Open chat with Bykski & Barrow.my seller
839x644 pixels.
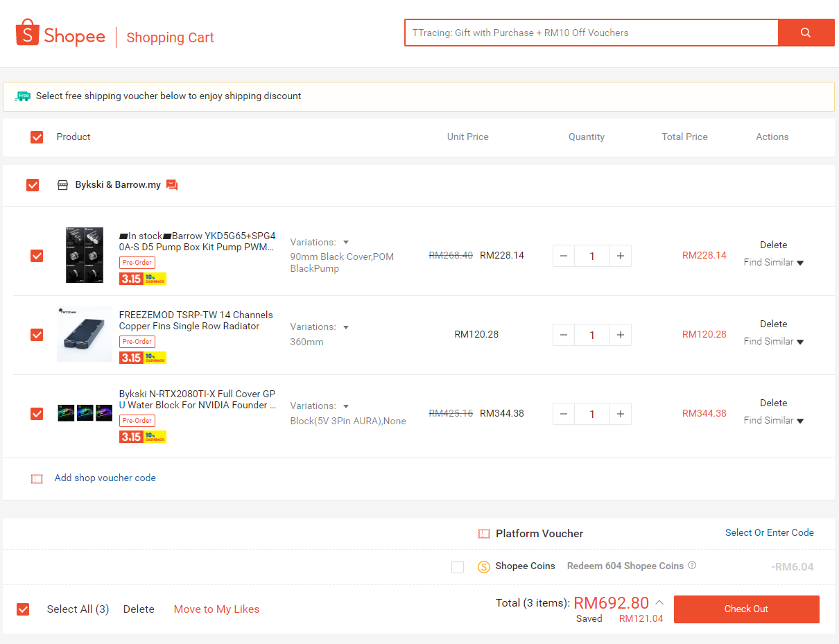pyautogui.click(x=172, y=185)
